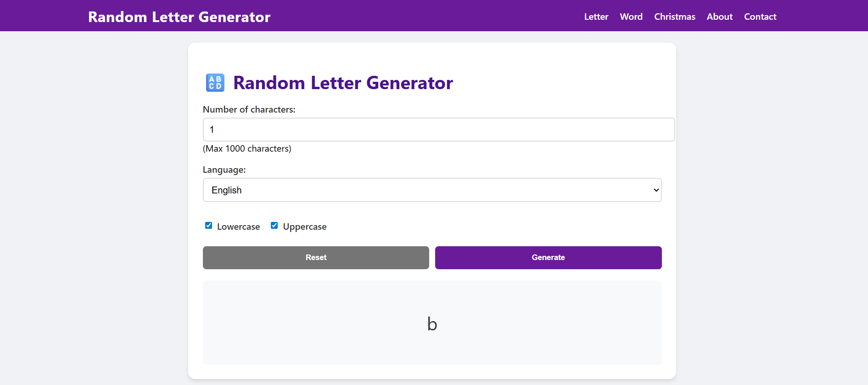Viewport: 868px width, 385px height.
Task: Navigate to the Christmas menu link
Action: point(674,17)
